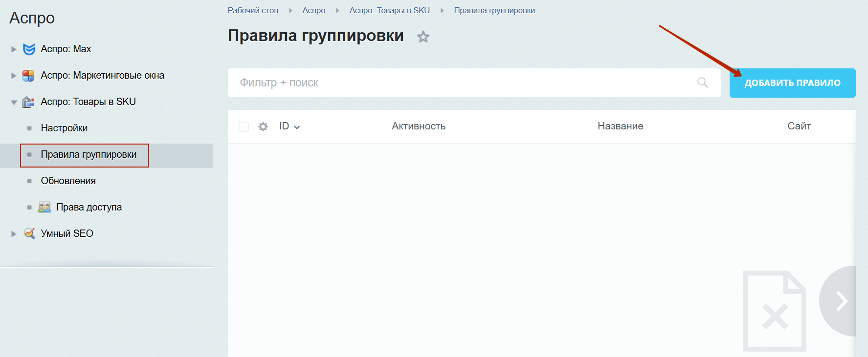Open table column settings gear icon
The height and width of the screenshot is (357, 868).
coord(263,126)
